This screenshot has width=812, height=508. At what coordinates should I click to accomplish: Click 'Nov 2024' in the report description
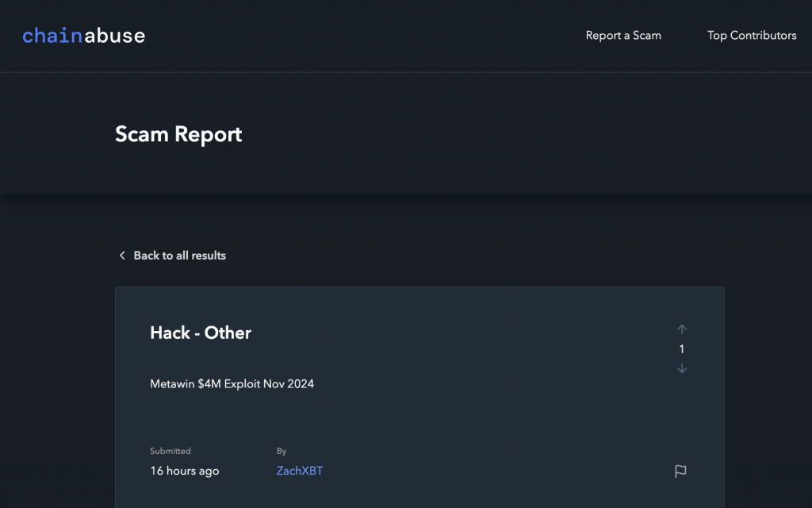pos(290,384)
